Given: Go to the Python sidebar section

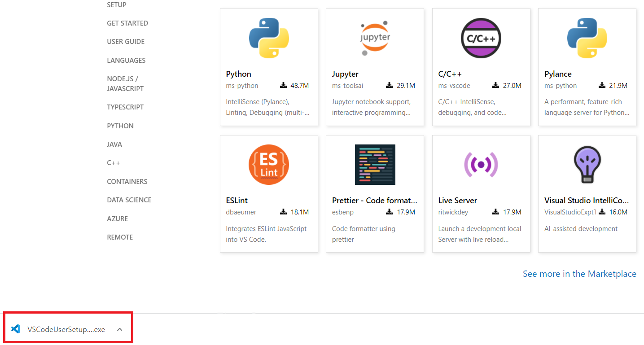Looking at the screenshot, I should [120, 126].
